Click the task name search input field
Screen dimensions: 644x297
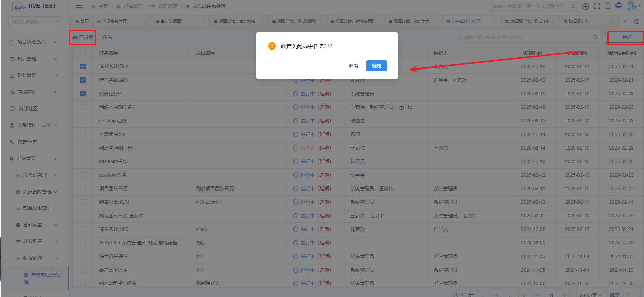pos(530,37)
